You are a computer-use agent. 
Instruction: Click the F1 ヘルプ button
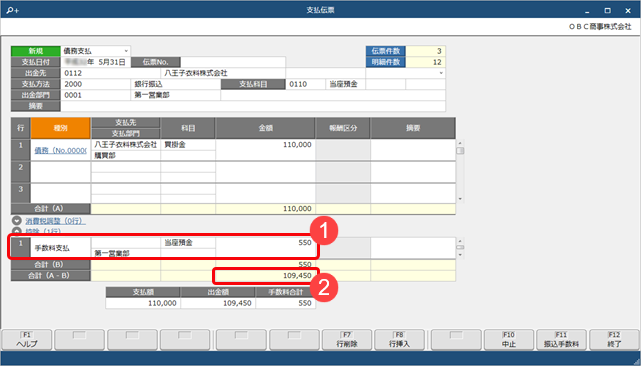point(27,340)
